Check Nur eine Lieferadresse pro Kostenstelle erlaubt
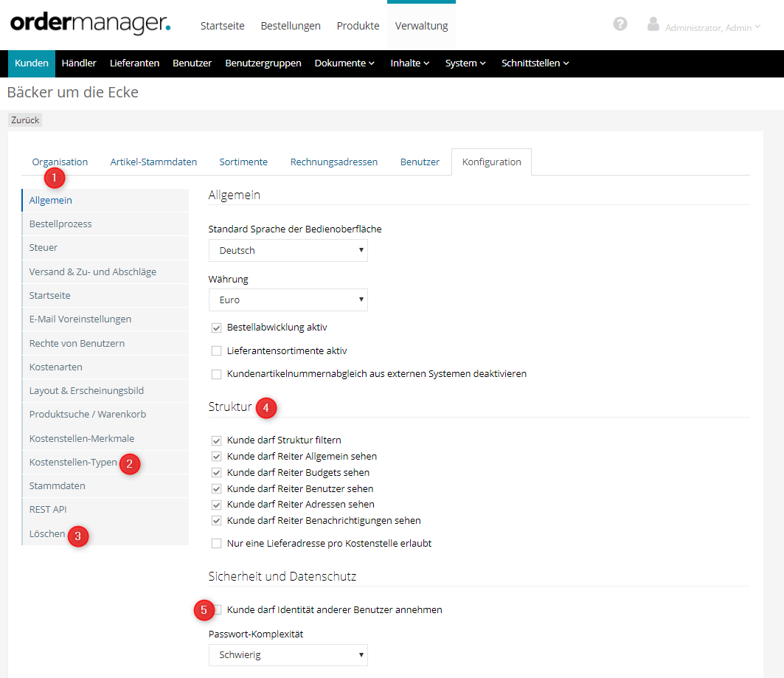This screenshot has height=678, width=784. [216, 544]
